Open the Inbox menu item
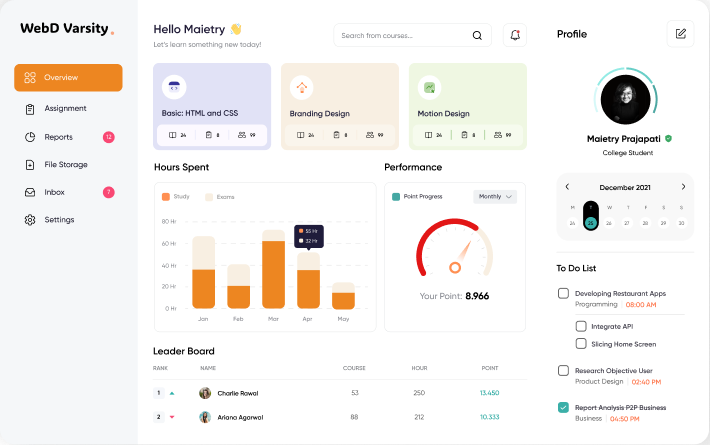Viewport: 710px width, 445px height. pyautogui.click(x=68, y=192)
